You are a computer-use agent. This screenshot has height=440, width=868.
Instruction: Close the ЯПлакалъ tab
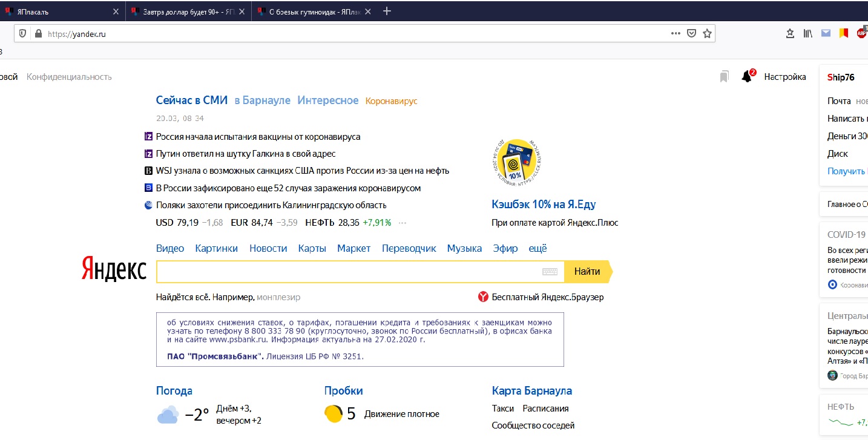pos(116,11)
